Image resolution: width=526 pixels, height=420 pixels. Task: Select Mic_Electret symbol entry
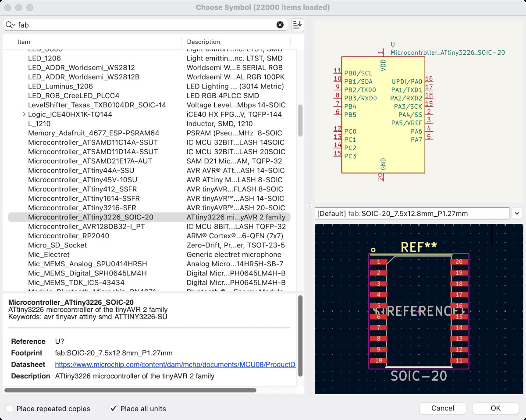point(49,254)
